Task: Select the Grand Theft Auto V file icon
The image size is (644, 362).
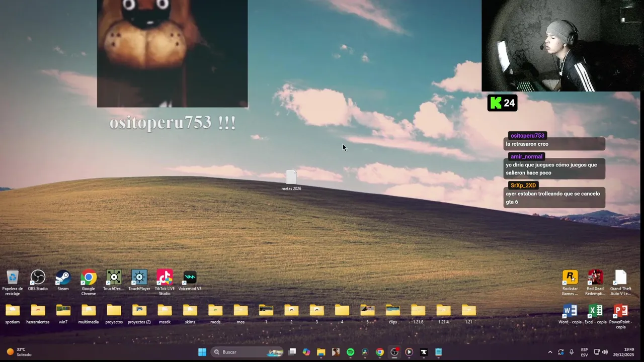Action: coord(621,283)
